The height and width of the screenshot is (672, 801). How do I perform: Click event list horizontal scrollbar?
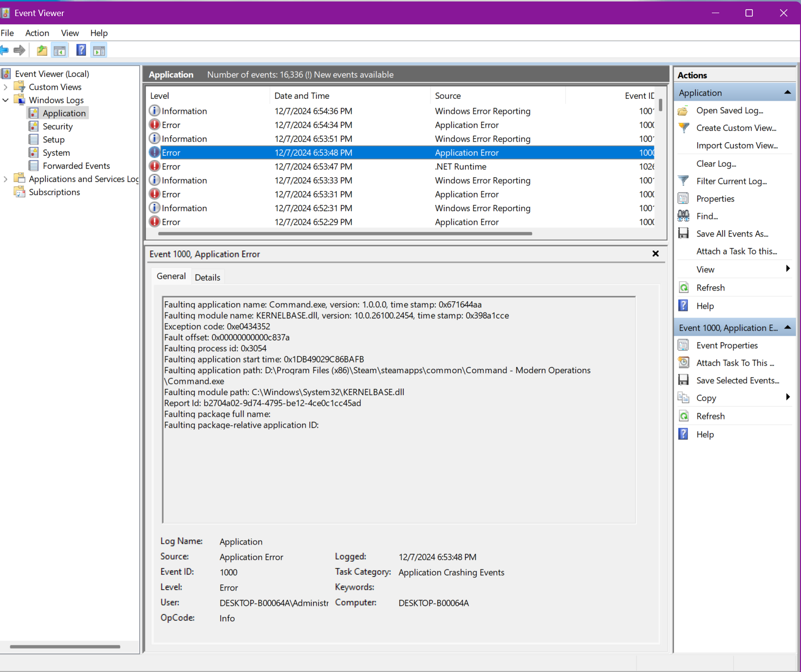click(x=345, y=234)
